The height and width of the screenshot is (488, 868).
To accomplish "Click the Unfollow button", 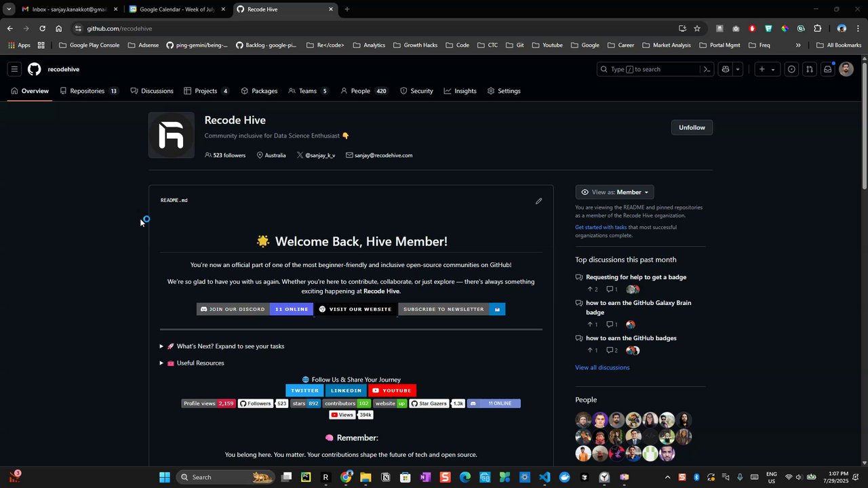I will (692, 127).
